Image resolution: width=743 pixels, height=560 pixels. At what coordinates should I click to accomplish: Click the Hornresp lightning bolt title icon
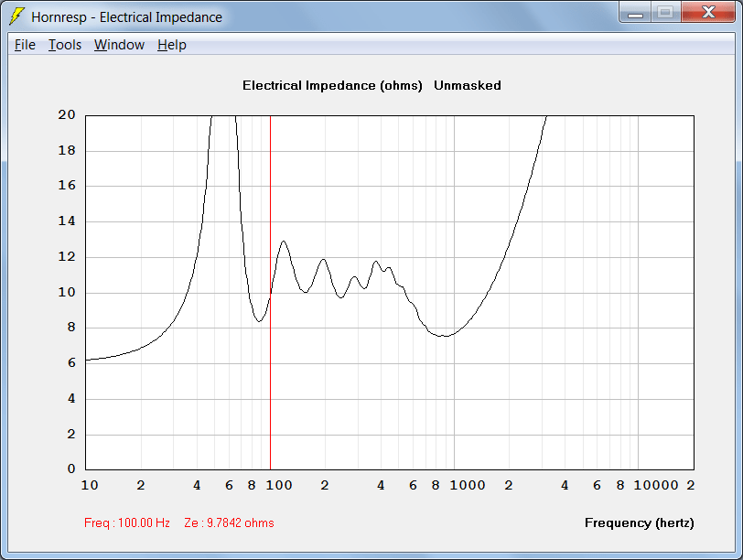click(16, 16)
